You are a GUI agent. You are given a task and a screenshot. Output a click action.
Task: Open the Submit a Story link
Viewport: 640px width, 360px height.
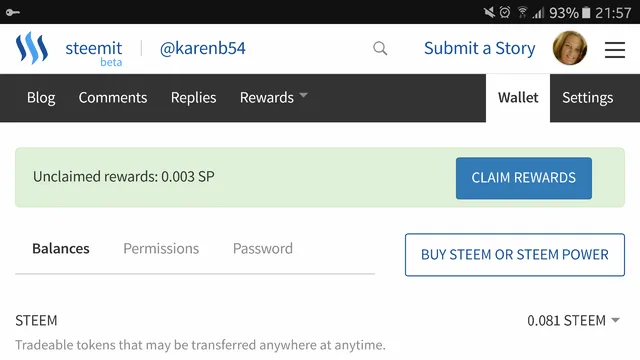click(480, 48)
